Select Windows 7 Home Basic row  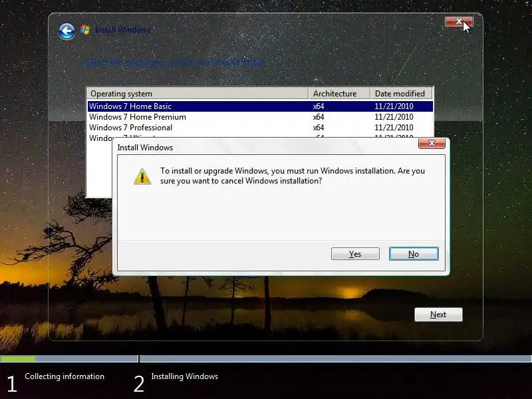(x=260, y=106)
